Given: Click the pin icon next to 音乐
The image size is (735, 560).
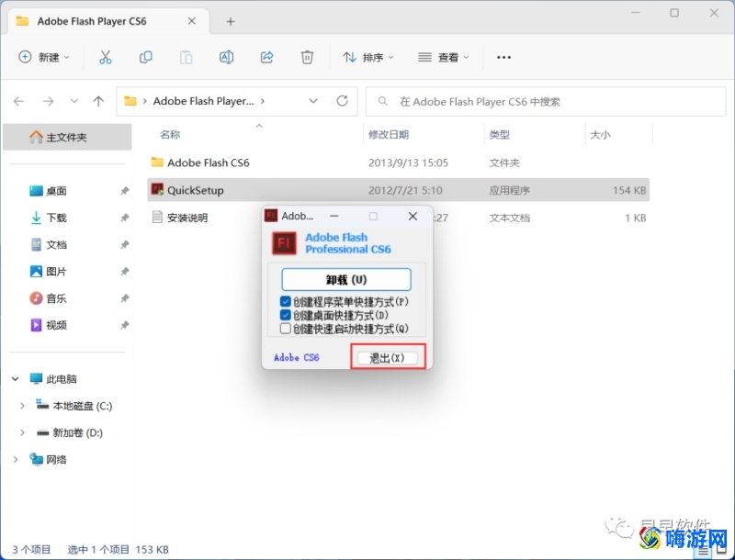Looking at the screenshot, I should click(124, 298).
